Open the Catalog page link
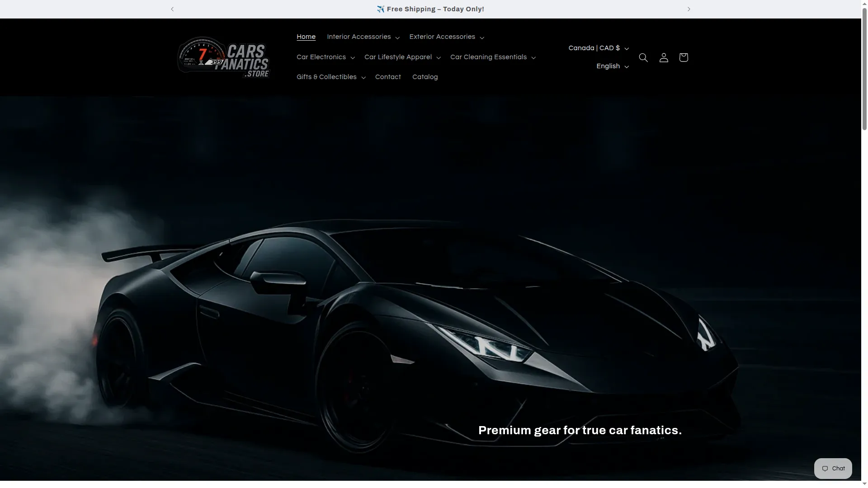Screen dimensions: 868x488 425,77
